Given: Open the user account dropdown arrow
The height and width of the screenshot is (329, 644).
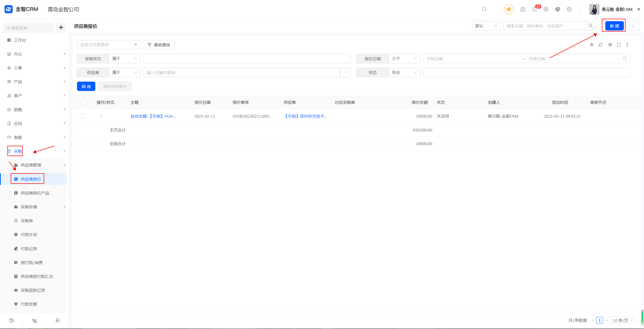Looking at the screenshot, I should click(x=639, y=9).
